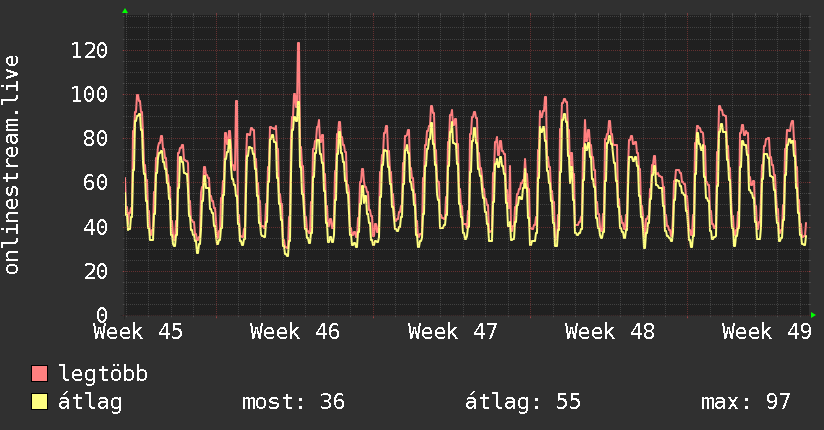
Task: Click the 'most: 36' value
Action: (293, 402)
